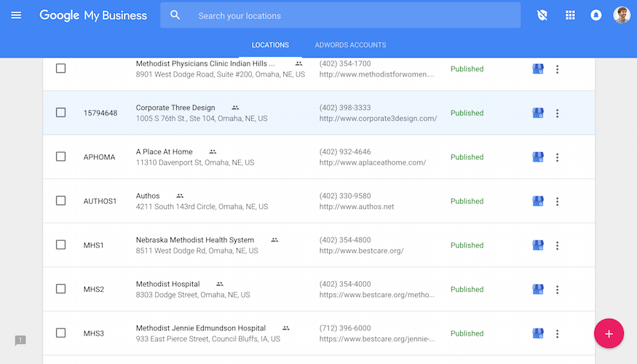The image size is (637, 364).
Task: Click phone number (712) 396-6000
Action: pos(345,328)
